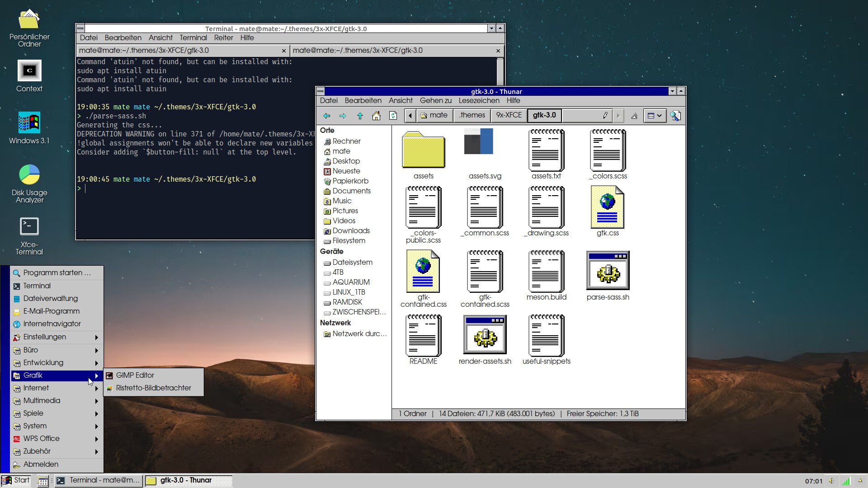Click the terminal's vertical scrollbar
Image resolution: width=868 pixels, height=488 pixels.
[x=500, y=71]
